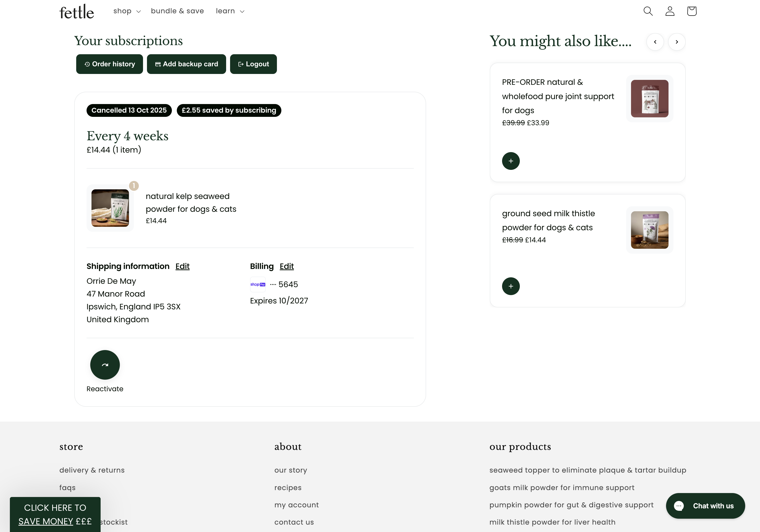760x532 pixels.
Task: Open the shopping cart icon
Action: [x=691, y=11]
